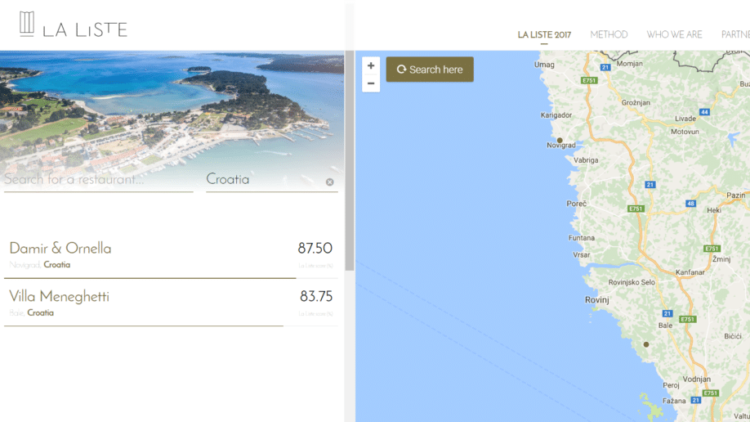Click the Croatia text under Villa Meneghetti
The height and width of the screenshot is (422, 750).
click(40, 313)
